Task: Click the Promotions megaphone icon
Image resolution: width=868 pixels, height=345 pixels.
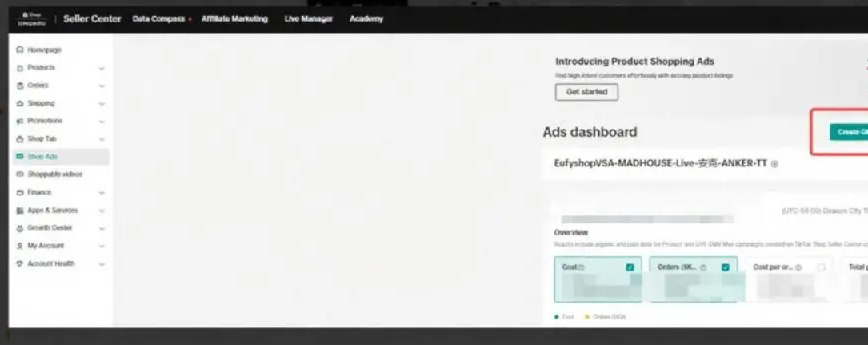Action: tap(20, 121)
